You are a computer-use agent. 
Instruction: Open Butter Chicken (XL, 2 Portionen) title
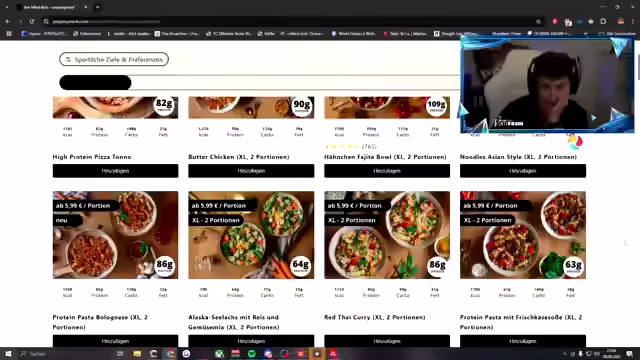click(239, 157)
